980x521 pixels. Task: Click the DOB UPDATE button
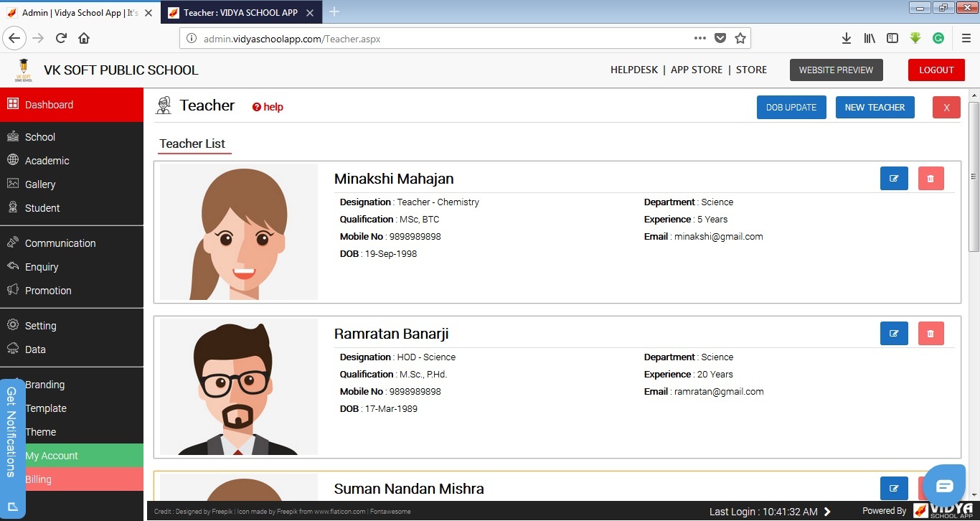tap(791, 108)
